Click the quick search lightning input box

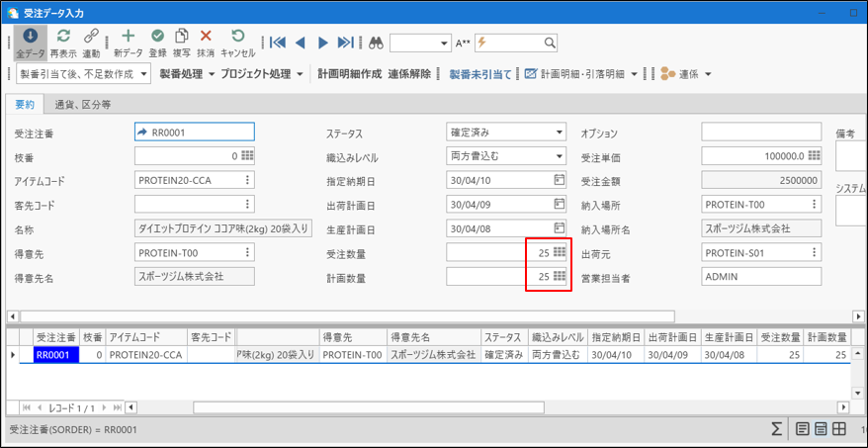[x=516, y=43]
